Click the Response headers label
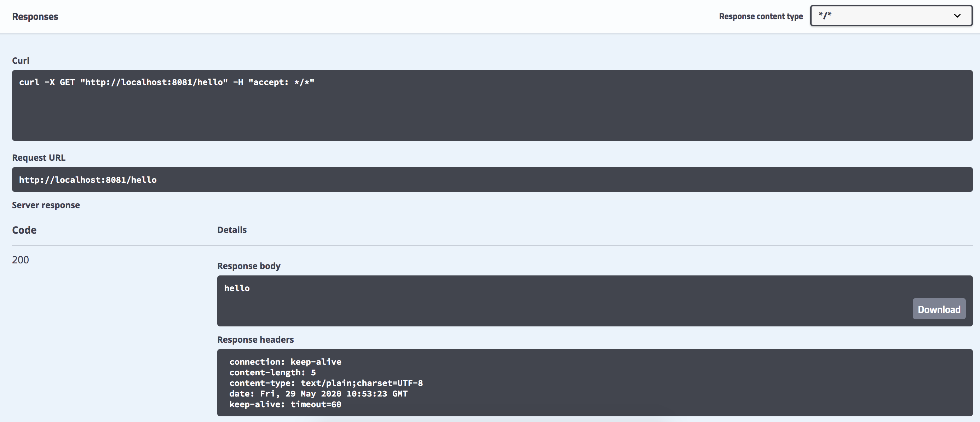980x422 pixels. [255, 340]
